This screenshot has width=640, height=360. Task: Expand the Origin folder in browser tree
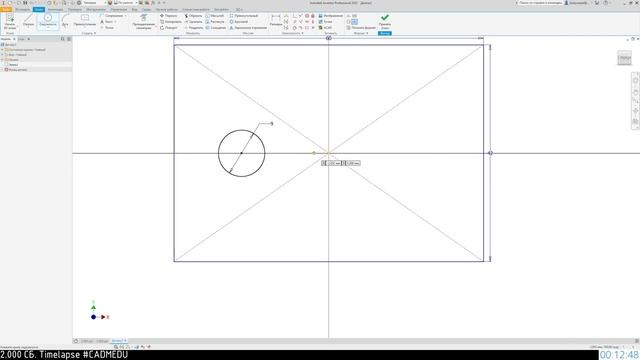tap(2, 60)
